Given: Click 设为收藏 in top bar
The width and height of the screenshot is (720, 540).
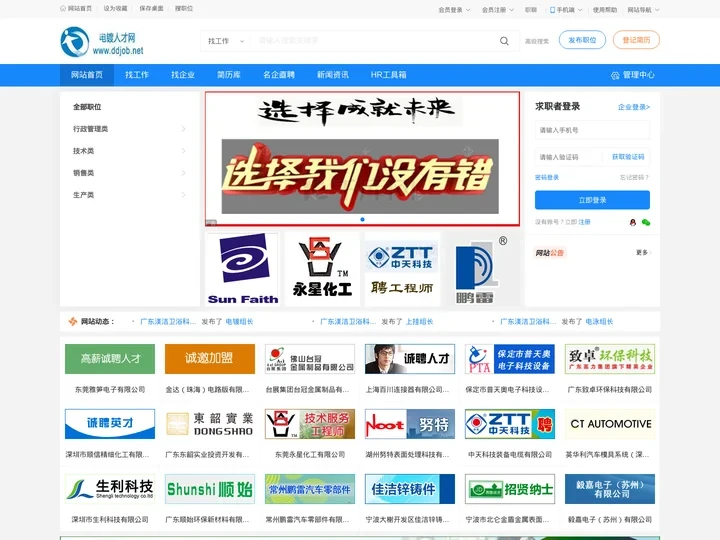Looking at the screenshot, I should [115, 8].
